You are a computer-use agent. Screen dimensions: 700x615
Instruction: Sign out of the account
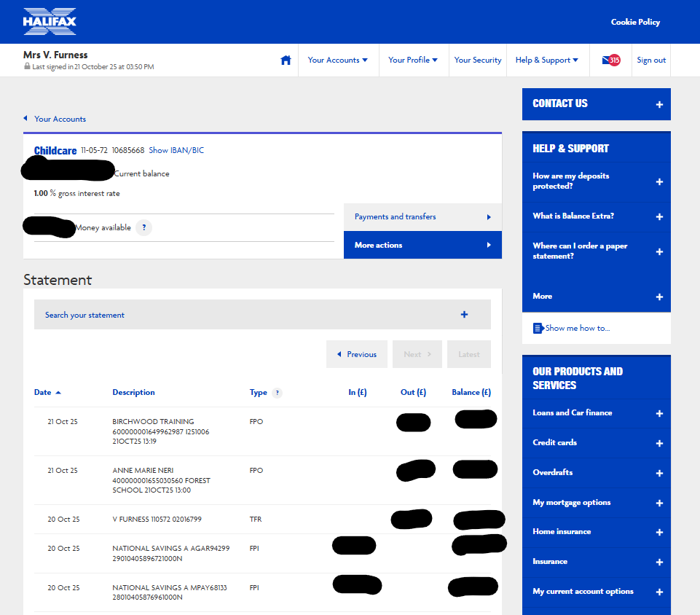coord(651,60)
